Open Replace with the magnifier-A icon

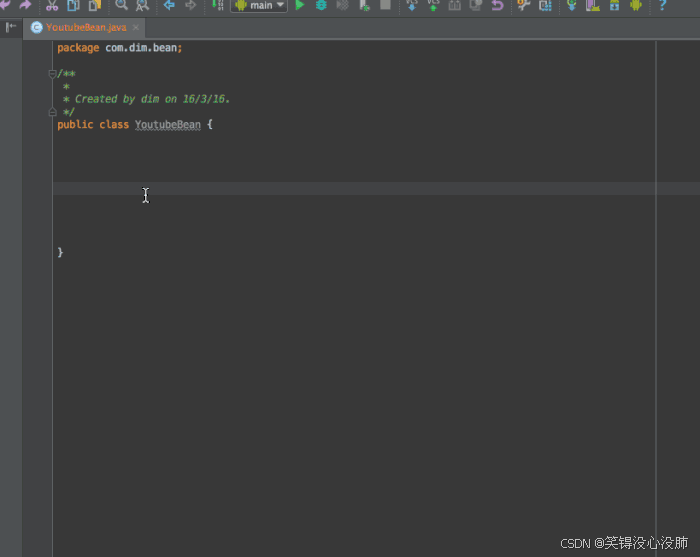point(142,5)
